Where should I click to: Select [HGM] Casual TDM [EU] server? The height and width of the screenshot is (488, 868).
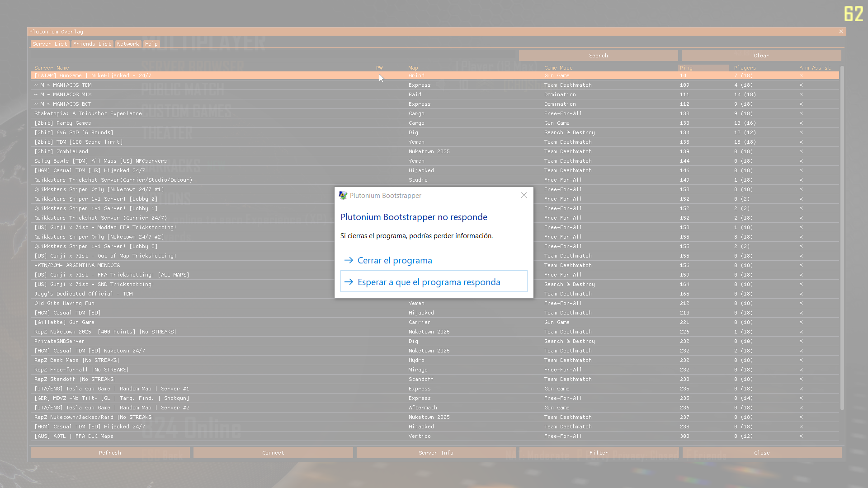[x=434, y=313]
